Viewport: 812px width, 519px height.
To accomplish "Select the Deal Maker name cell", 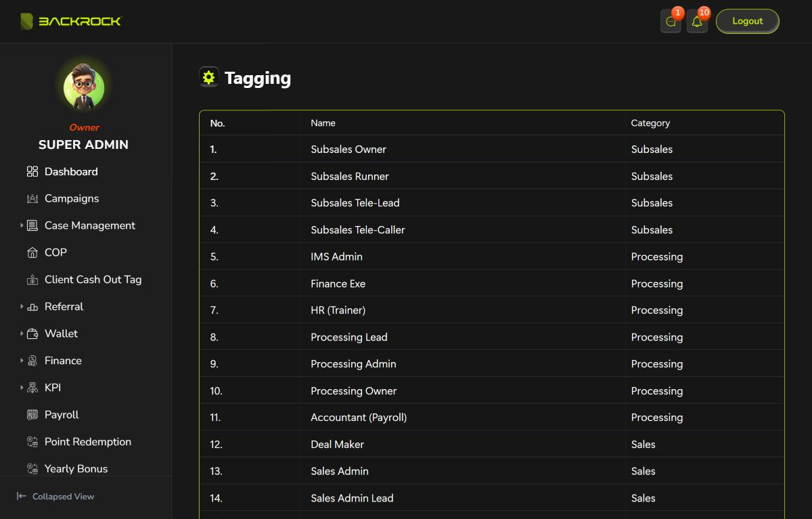I will 337,445.
